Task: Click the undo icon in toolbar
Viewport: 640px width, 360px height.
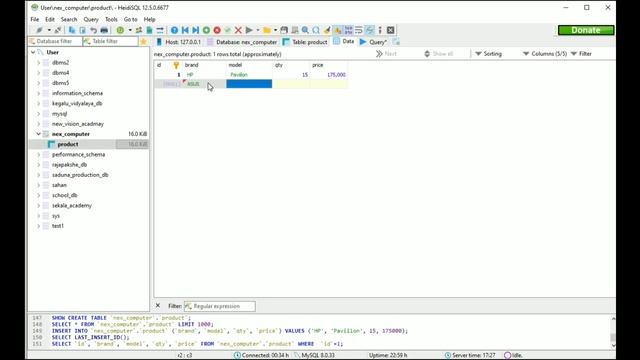Action: click(93, 30)
